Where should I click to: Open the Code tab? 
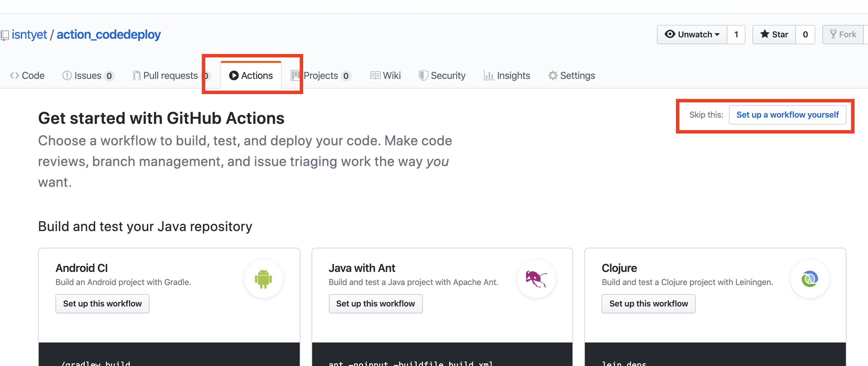(x=27, y=75)
